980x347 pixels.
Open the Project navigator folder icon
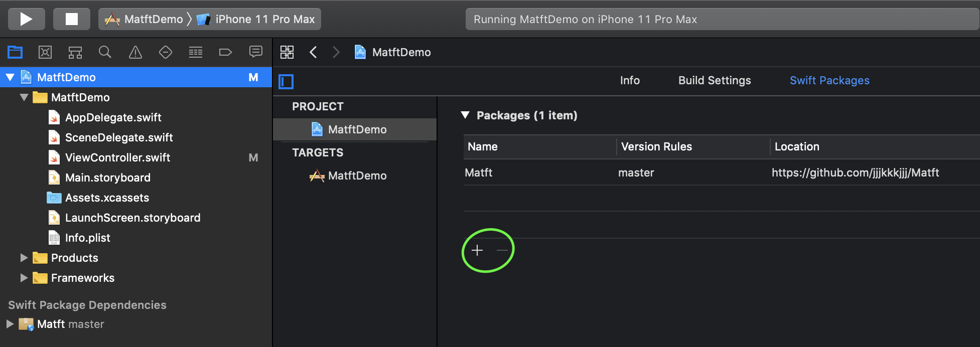pos(15,52)
